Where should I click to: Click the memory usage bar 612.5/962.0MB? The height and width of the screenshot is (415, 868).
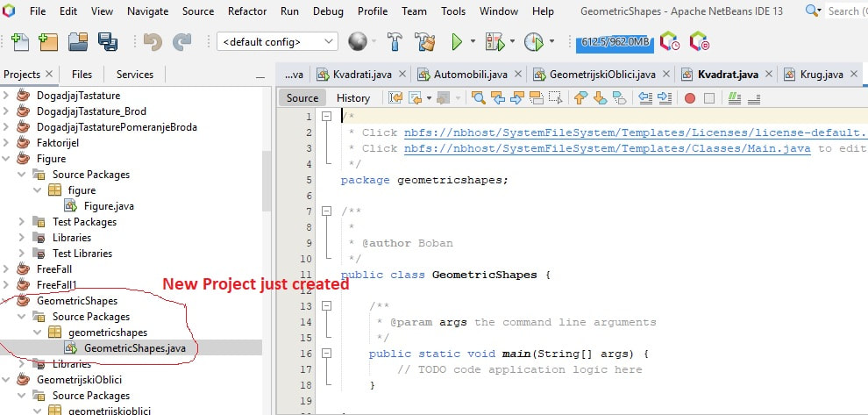click(x=615, y=41)
